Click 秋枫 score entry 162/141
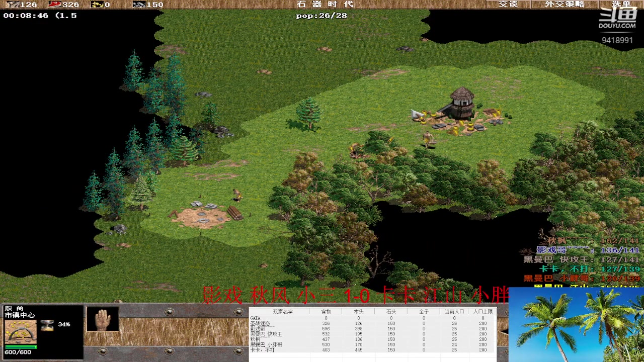The width and height of the screenshot is (644, 362). tap(594, 241)
